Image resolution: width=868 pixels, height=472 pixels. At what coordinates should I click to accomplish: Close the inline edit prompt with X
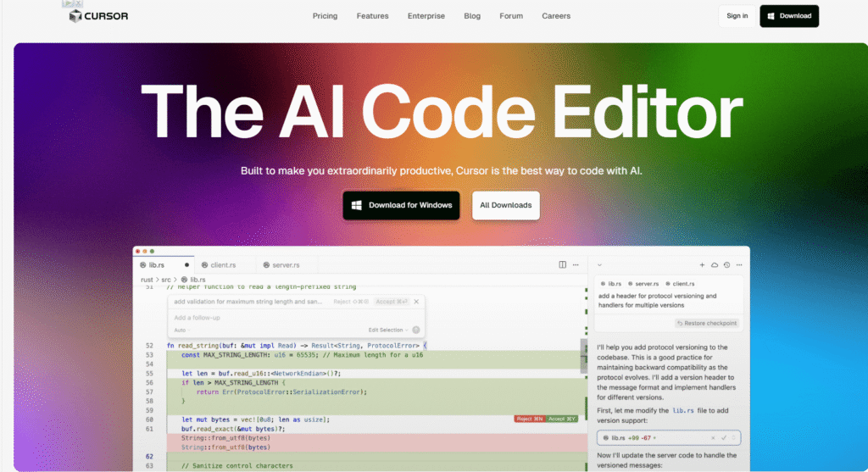click(x=416, y=302)
